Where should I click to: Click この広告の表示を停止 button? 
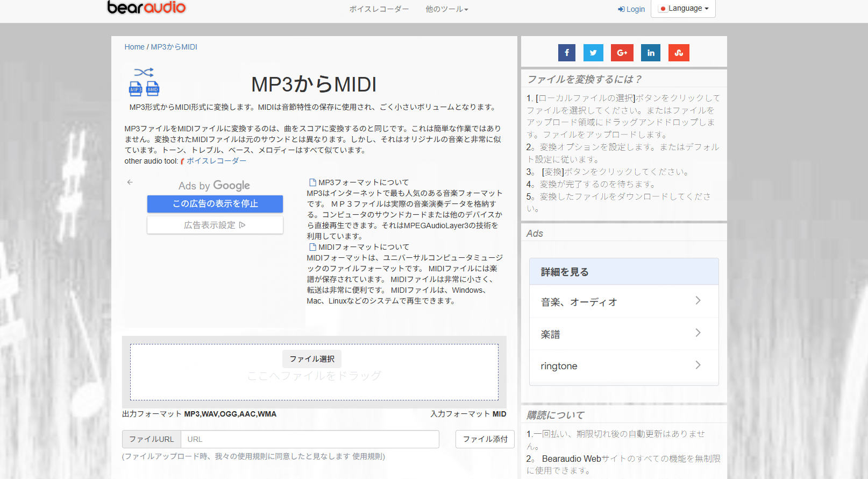pos(215,204)
